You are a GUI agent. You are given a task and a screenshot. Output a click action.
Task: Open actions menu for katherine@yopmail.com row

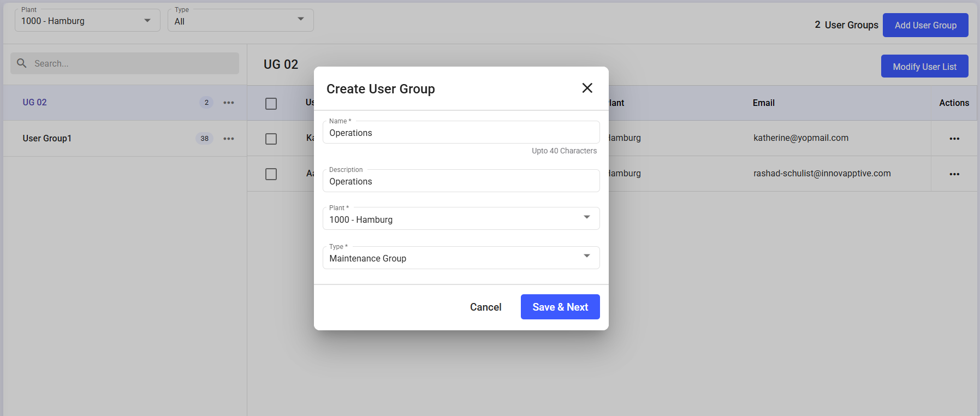(x=954, y=139)
